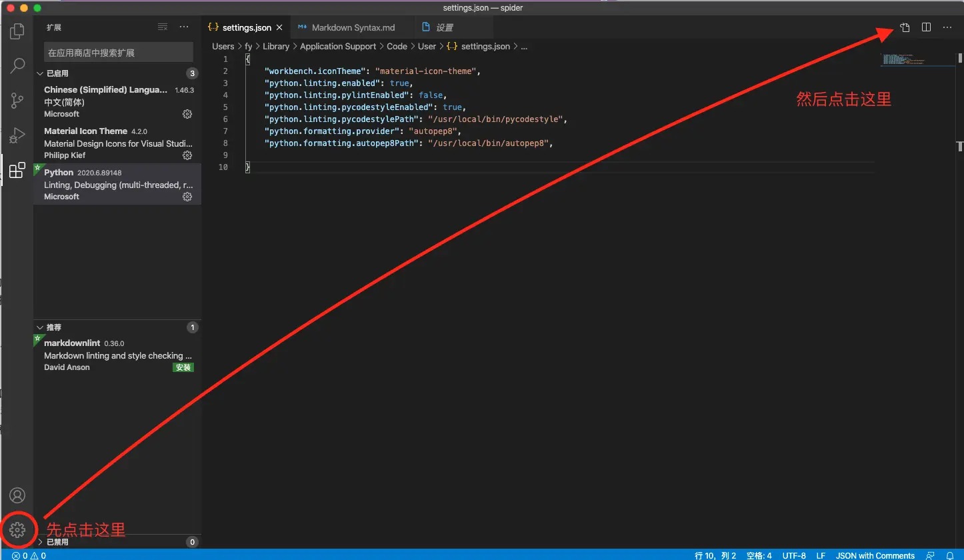This screenshot has width=964, height=560.
Task: Click "/usr/local/bin/pycodestyle" value
Action: click(x=496, y=119)
